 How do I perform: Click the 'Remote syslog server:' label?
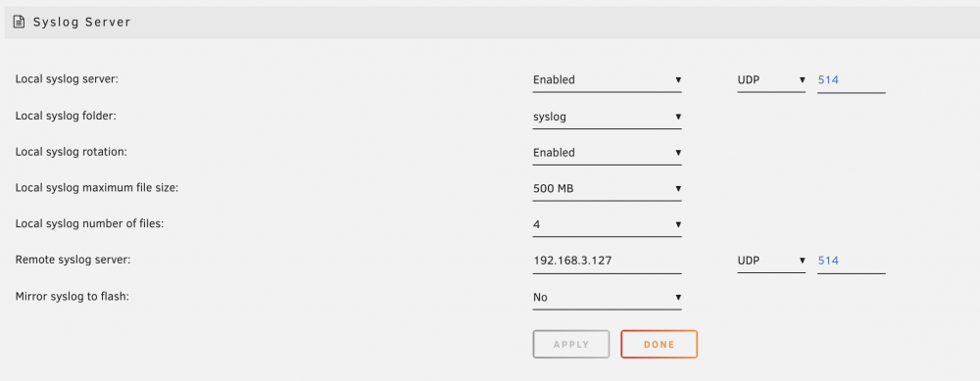point(73,260)
